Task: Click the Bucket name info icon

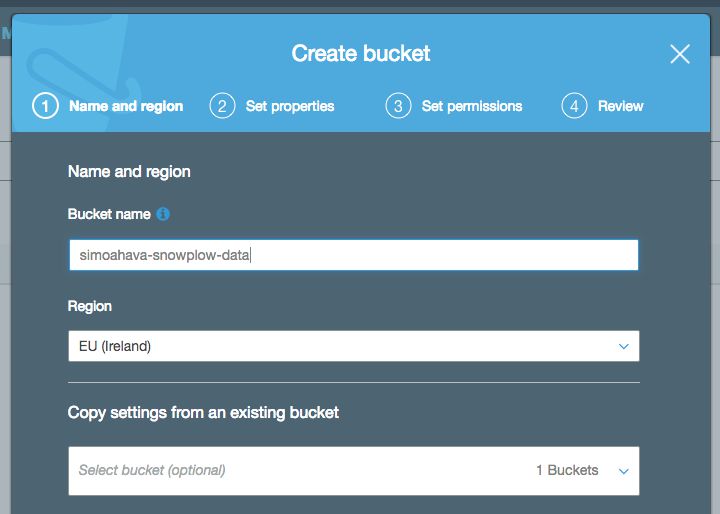Action: click(163, 214)
